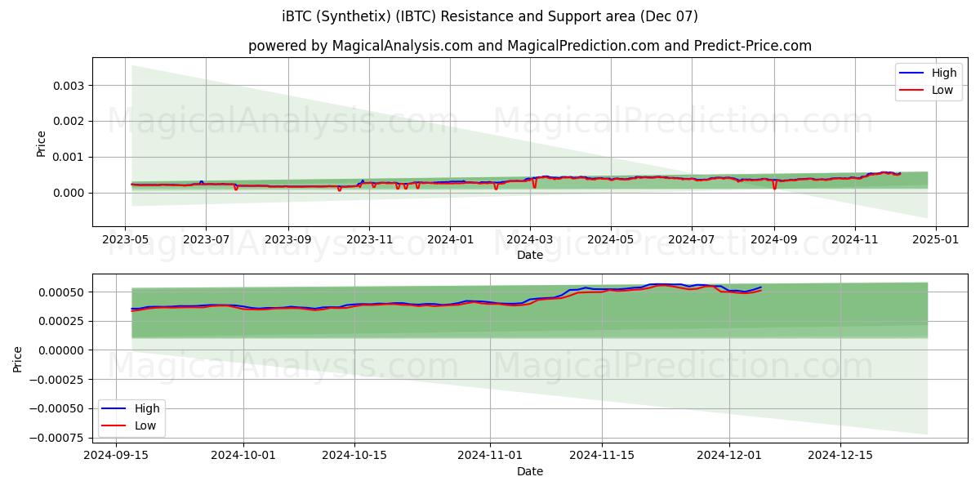The height and width of the screenshot is (490, 980).
Task: Click 'High' in the bottom chart legend
Action: [x=145, y=408]
